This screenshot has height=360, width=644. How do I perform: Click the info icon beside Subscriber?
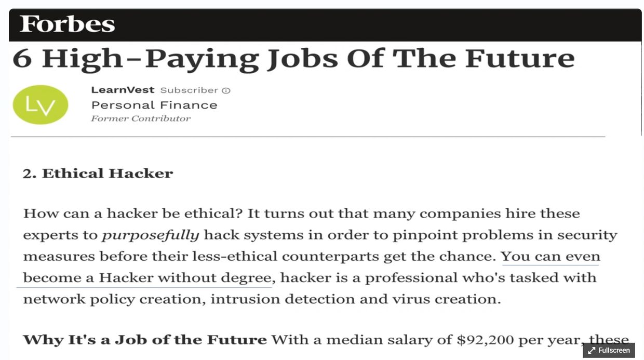pyautogui.click(x=226, y=90)
